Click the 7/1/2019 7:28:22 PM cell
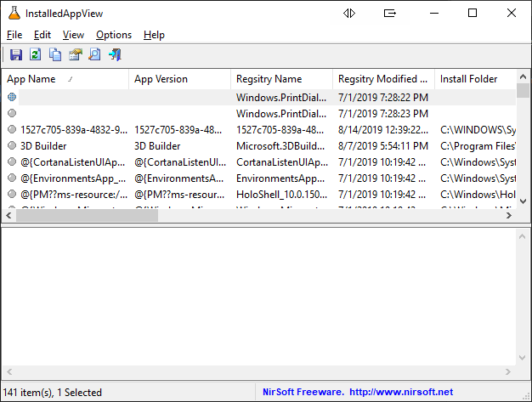Screen dimensions: 532x402 [383, 98]
